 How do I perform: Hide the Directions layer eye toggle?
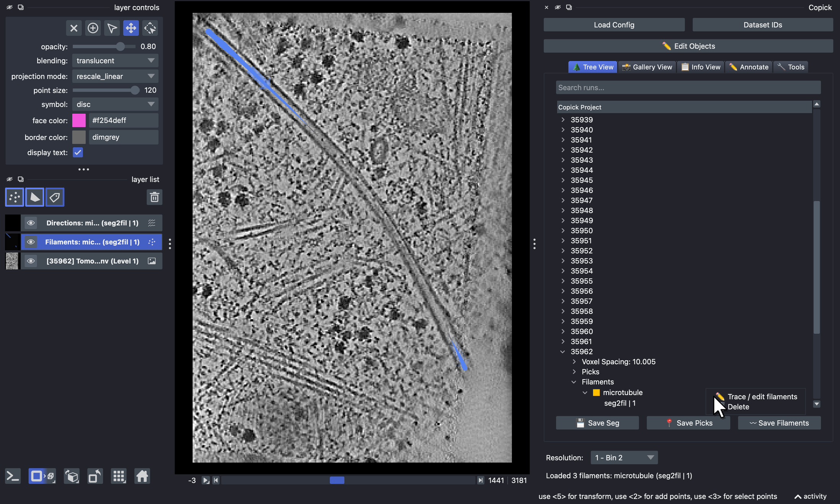[x=31, y=223]
